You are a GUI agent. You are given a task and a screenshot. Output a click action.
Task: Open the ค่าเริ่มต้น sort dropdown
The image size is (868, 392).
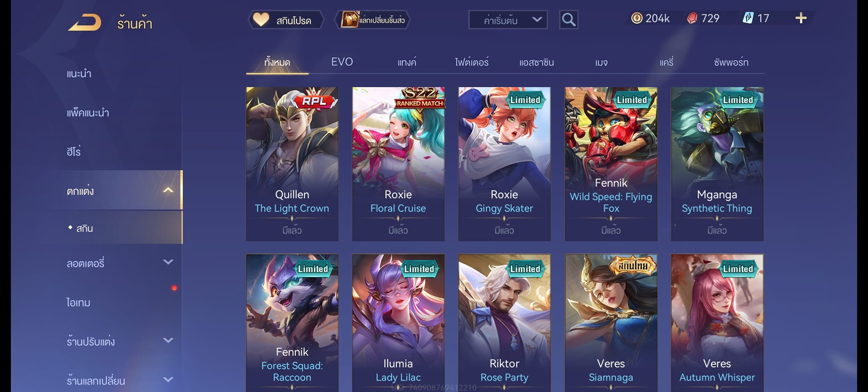point(508,19)
